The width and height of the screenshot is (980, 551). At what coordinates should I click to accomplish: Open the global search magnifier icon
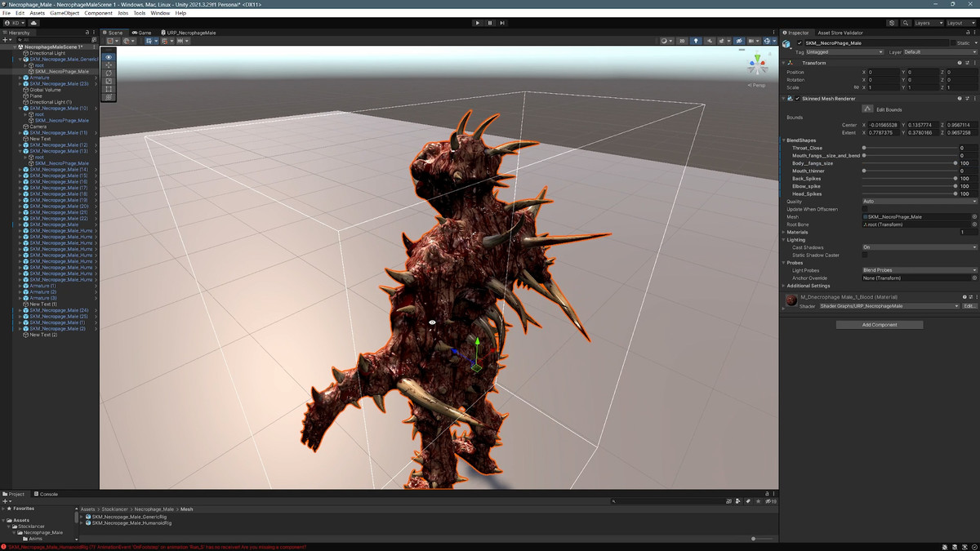pyautogui.click(x=906, y=23)
